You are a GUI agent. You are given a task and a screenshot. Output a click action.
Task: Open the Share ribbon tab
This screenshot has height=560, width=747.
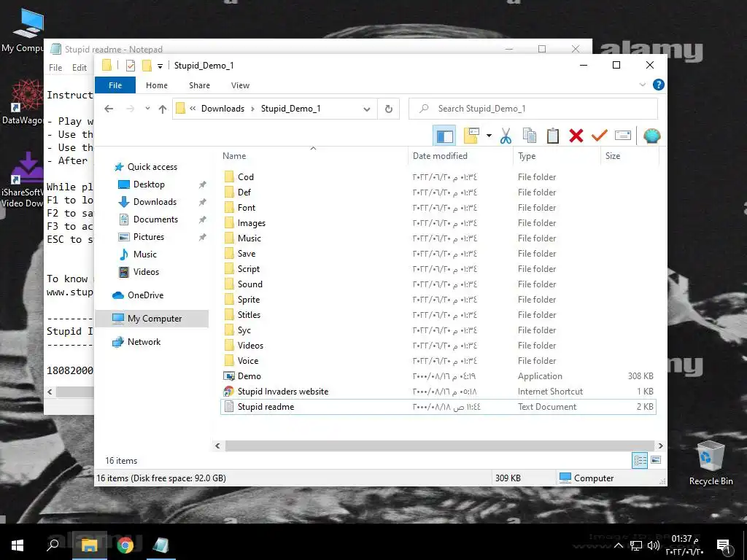click(x=199, y=85)
